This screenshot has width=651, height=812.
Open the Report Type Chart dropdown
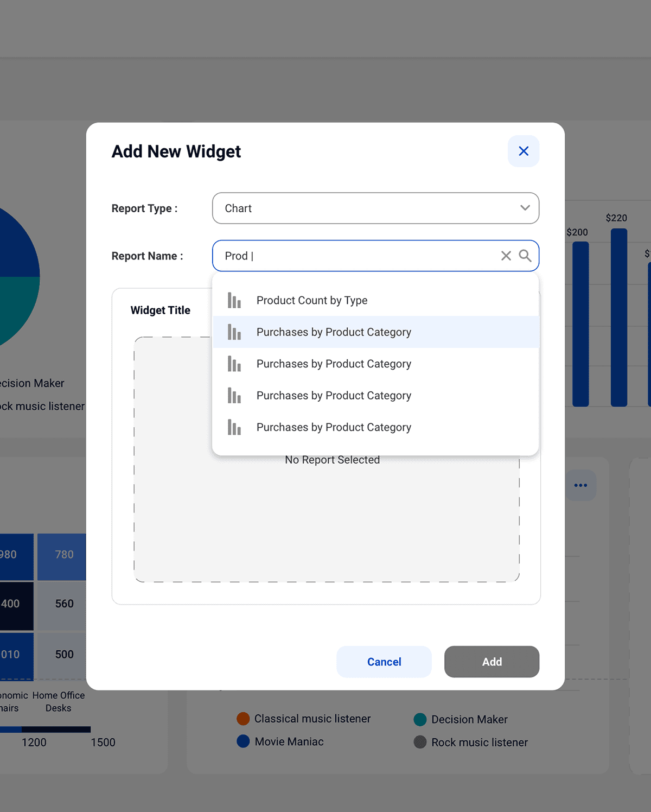[x=375, y=208]
